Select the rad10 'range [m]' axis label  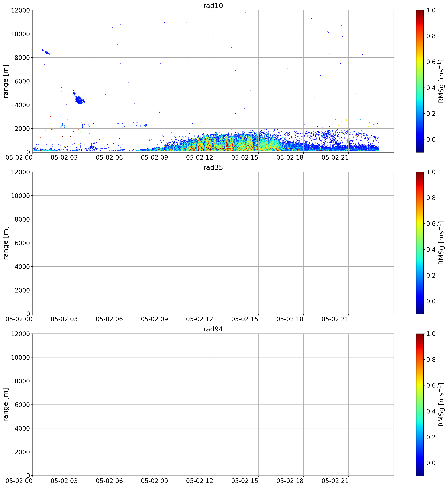(6, 81)
